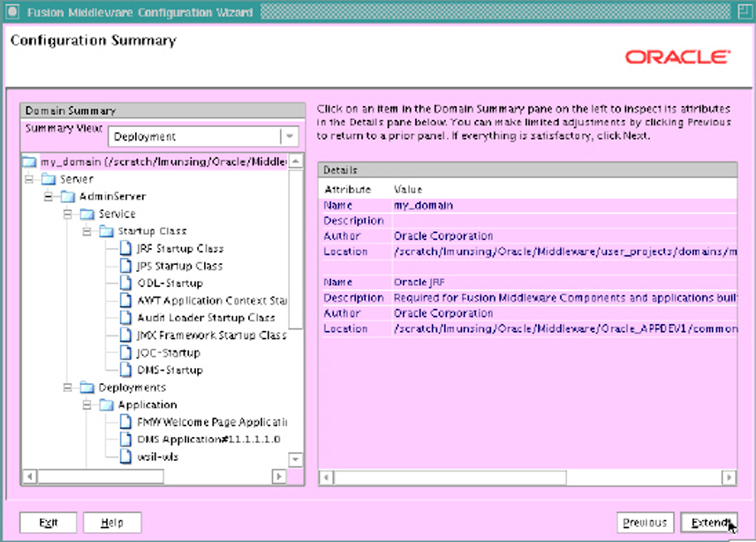Click the tree's horizontal scroll left arrow
Screen dimensions: 756x542
click(x=30, y=477)
